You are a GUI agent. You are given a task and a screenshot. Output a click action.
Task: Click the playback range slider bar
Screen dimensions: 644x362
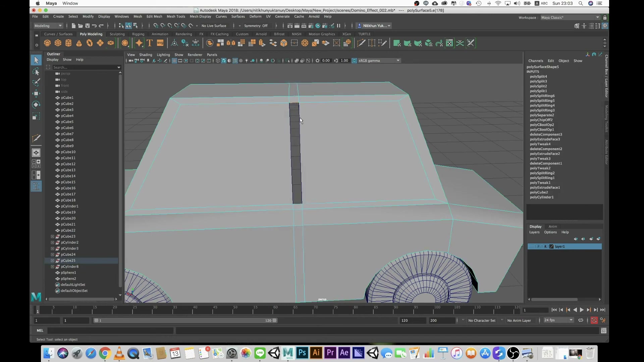pos(185,320)
